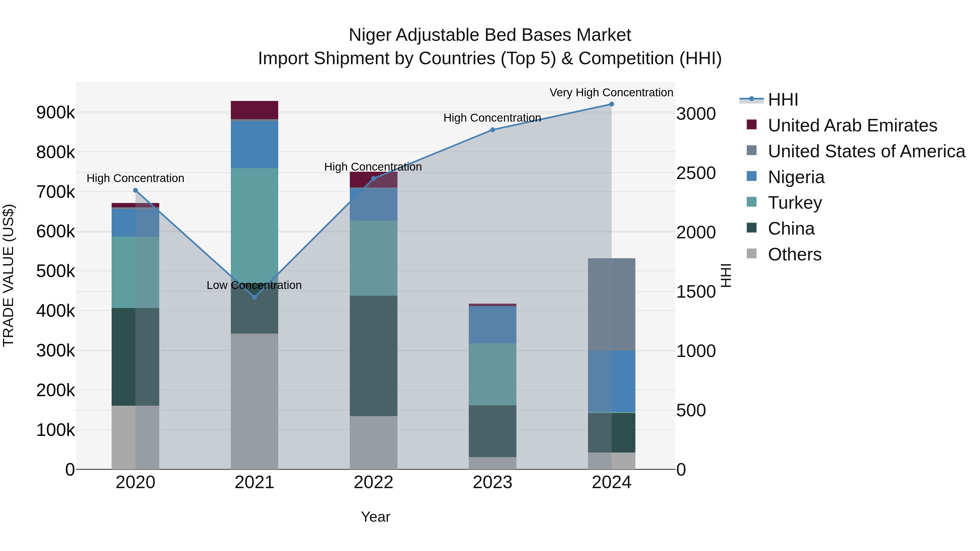Toggle the Others legend entry

coord(784,254)
